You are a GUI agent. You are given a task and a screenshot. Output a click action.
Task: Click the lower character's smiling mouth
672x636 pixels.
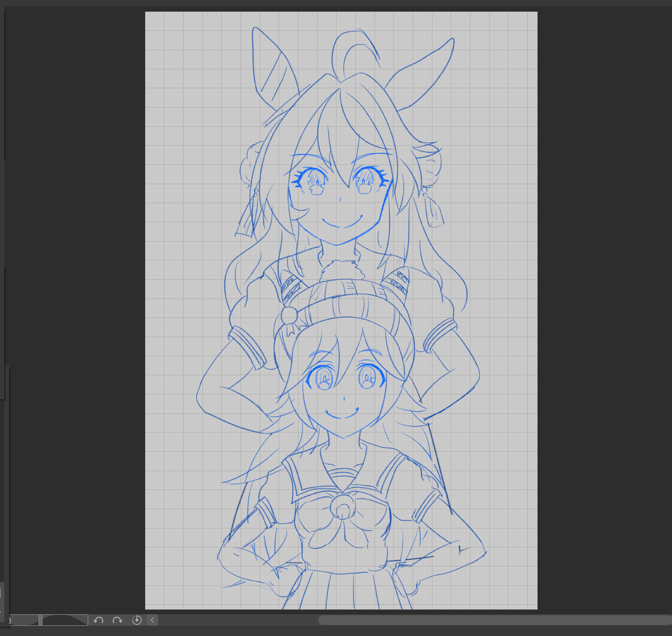(342, 414)
